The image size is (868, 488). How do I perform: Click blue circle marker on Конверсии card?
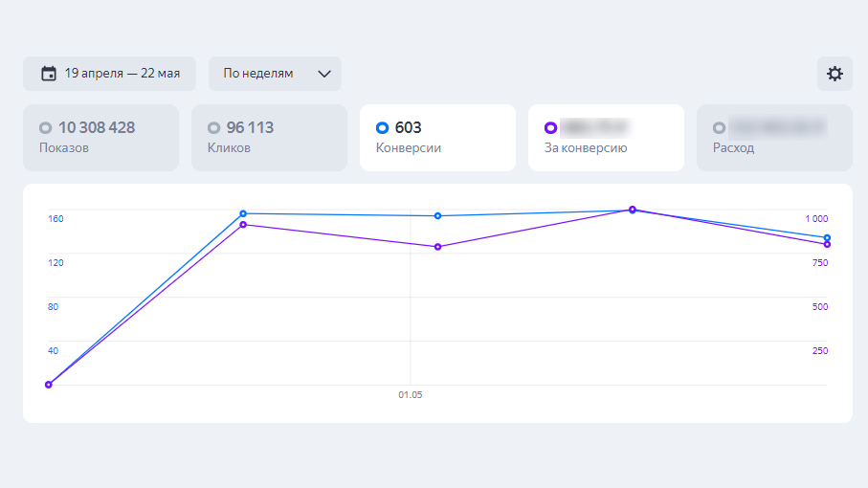(x=383, y=127)
